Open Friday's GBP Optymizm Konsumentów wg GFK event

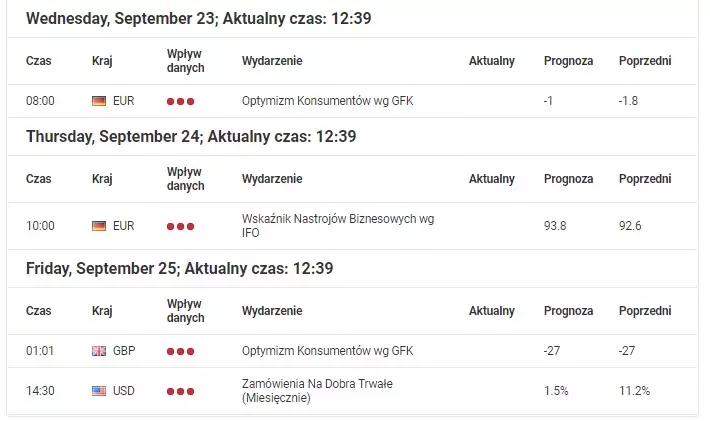tap(327, 351)
